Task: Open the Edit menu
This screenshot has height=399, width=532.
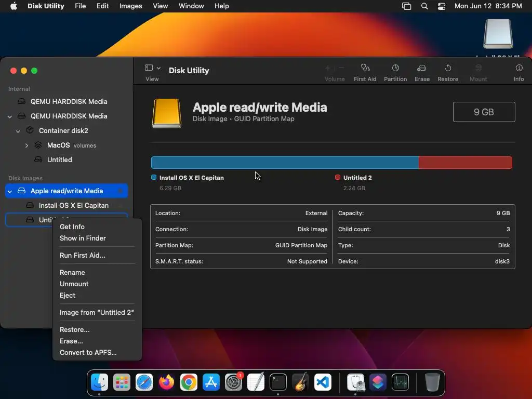Action: click(x=102, y=6)
